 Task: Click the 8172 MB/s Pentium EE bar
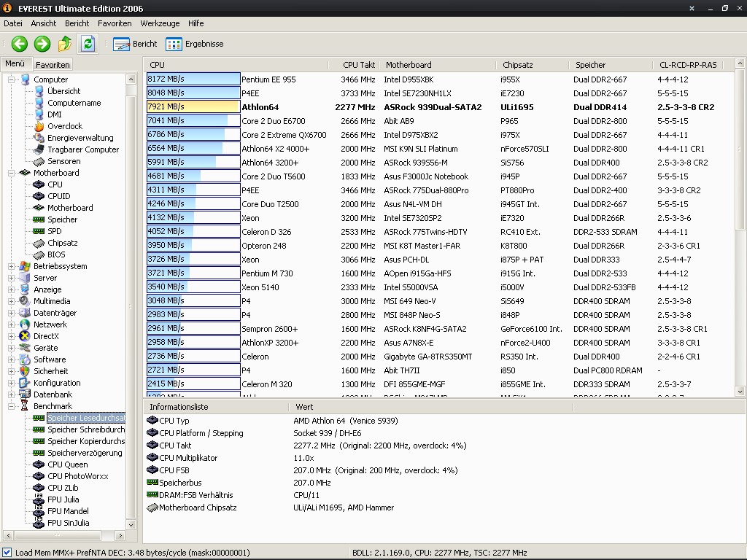[193, 79]
